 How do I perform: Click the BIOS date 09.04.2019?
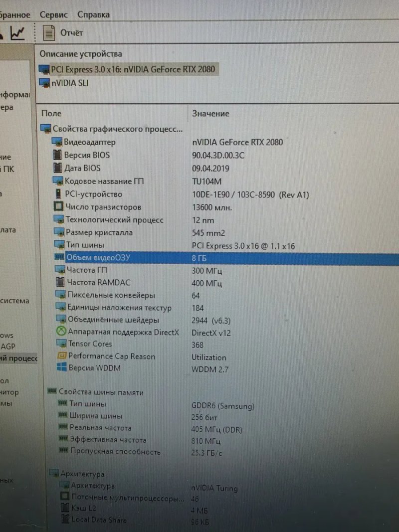210,169
